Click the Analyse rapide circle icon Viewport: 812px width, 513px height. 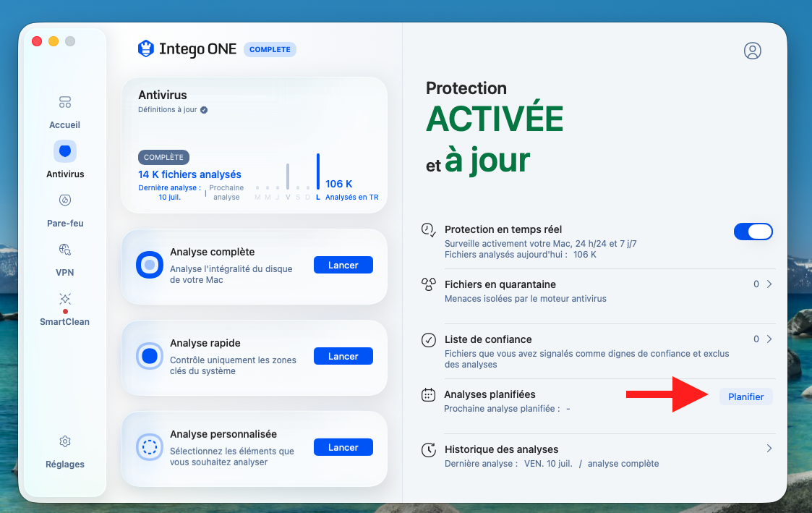[150, 356]
